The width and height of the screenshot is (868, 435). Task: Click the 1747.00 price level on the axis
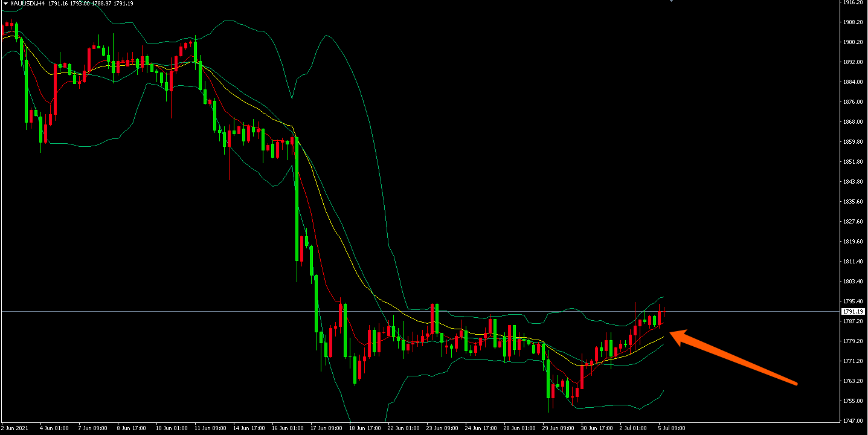tap(854, 421)
